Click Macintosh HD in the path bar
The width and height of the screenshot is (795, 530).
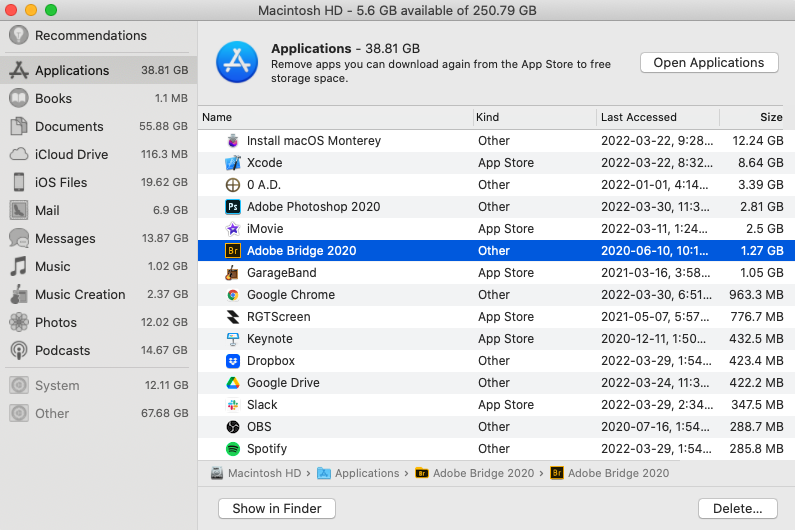tap(260, 473)
